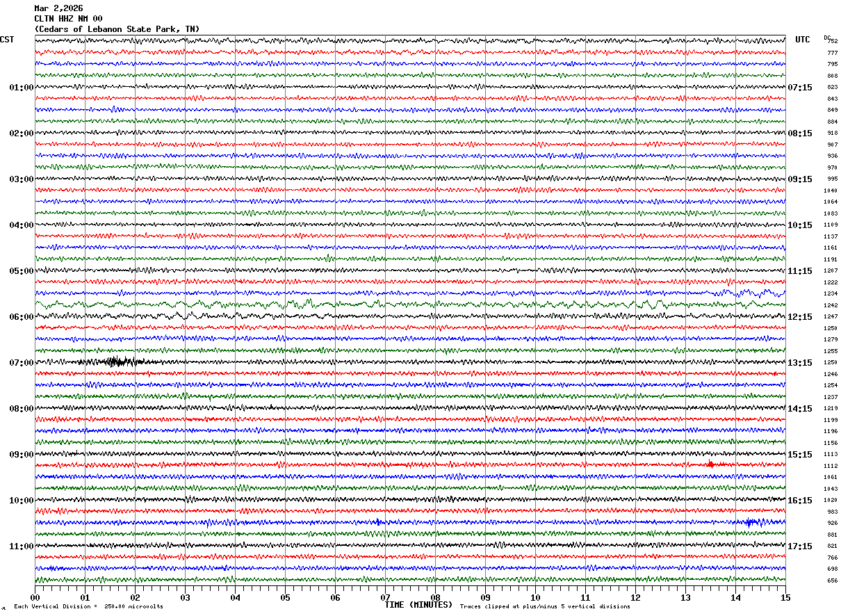Viewport: 841px width, 616px height.
Task: Click the DC offset value 983
Action: click(x=833, y=512)
